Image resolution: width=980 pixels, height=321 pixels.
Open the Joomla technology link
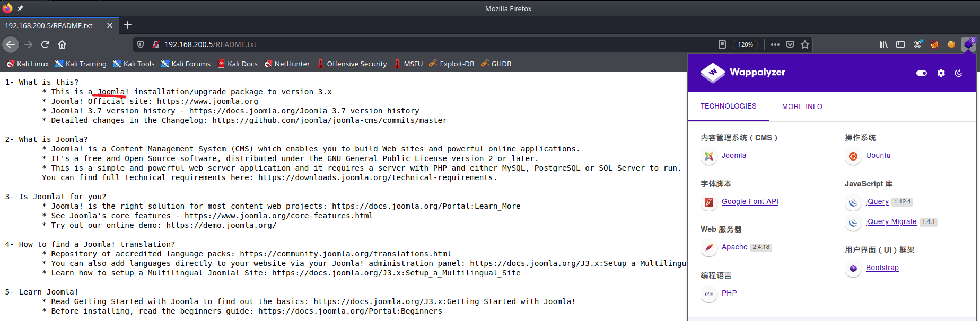(734, 156)
